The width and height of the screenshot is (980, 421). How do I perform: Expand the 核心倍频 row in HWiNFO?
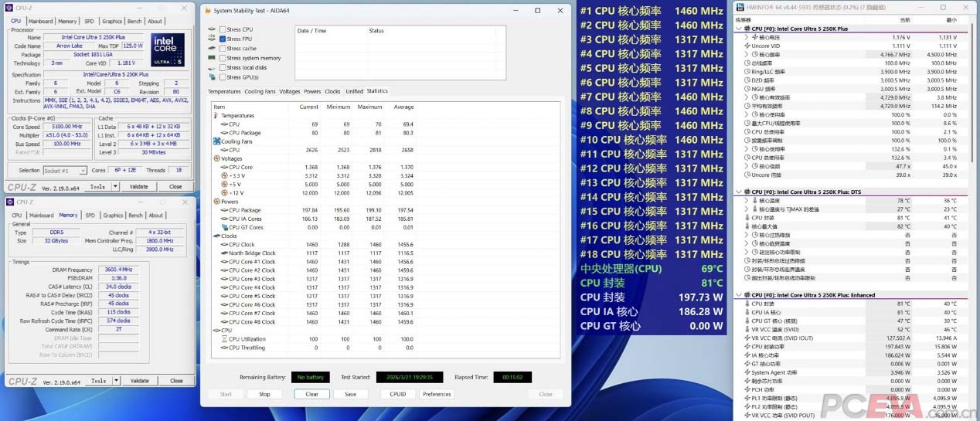(x=746, y=166)
